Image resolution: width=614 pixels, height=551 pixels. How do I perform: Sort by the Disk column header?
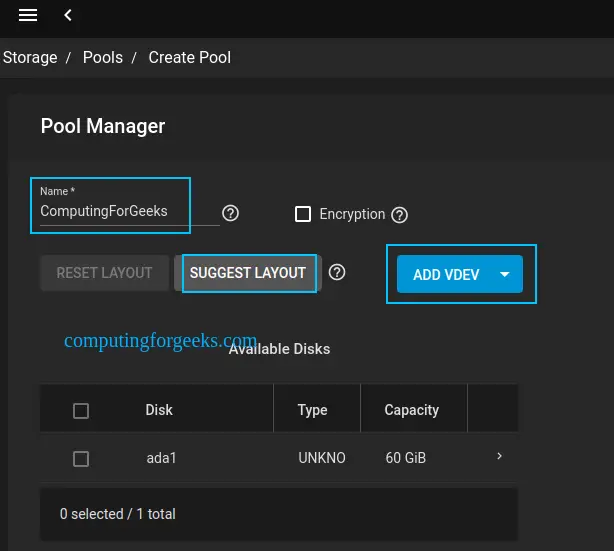pyautogui.click(x=159, y=410)
